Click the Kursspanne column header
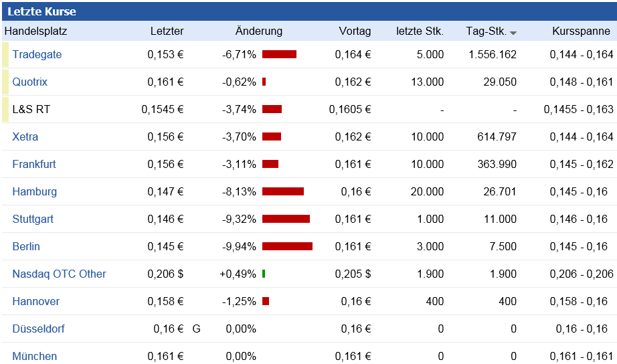The height and width of the screenshot is (364, 617). tap(581, 31)
